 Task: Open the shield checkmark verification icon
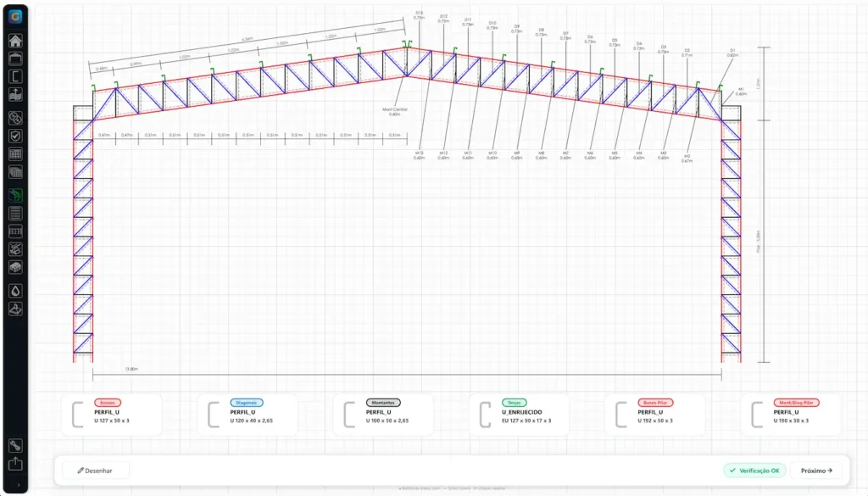point(15,136)
